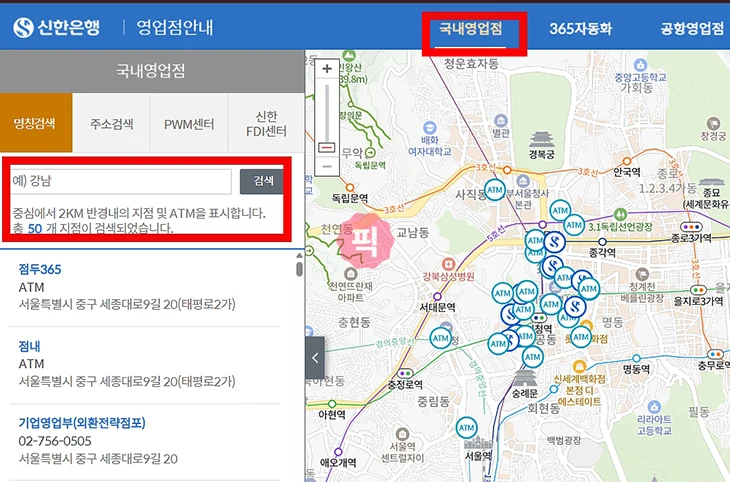
Task: Click the 중앙고등학교 school icon
Action: click(641, 64)
